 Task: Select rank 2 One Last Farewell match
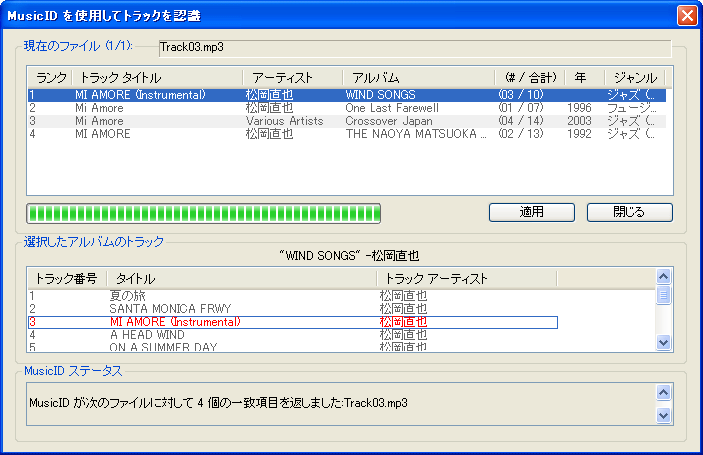(347, 108)
